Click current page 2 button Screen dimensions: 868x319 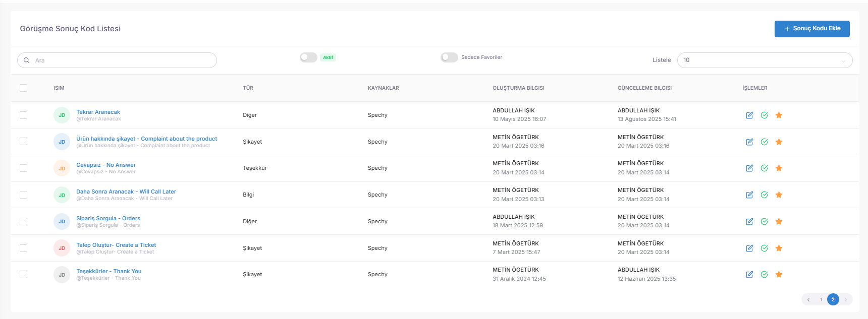click(833, 299)
